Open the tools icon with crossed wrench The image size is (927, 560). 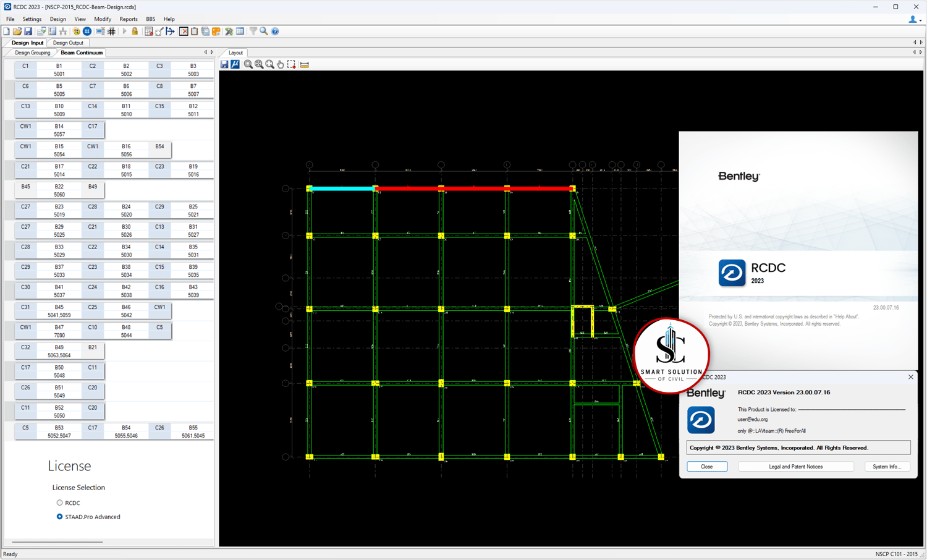pos(229,32)
